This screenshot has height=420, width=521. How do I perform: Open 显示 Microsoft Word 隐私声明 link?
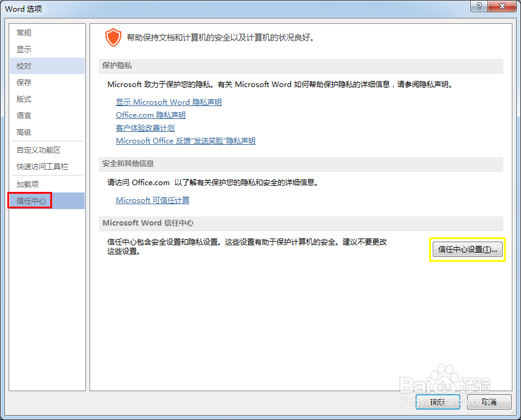pyautogui.click(x=169, y=102)
